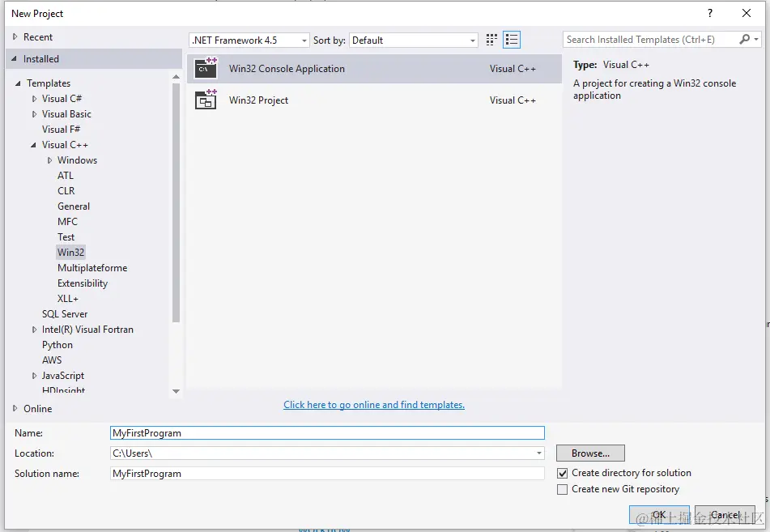Open the online templates link
Screen dimensions: 770x532
click(x=374, y=405)
